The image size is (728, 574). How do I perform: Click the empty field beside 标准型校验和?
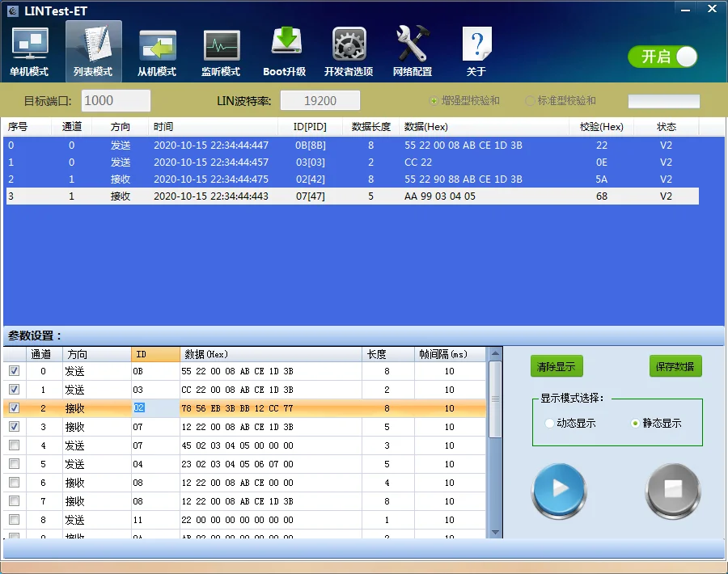pos(664,101)
